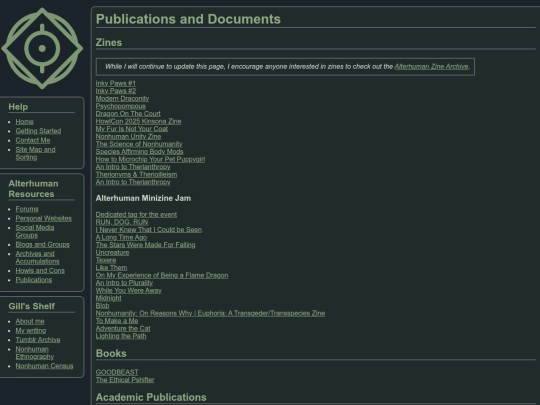Open My writing link
This screenshot has height=405, width=540.
(x=31, y=331)
